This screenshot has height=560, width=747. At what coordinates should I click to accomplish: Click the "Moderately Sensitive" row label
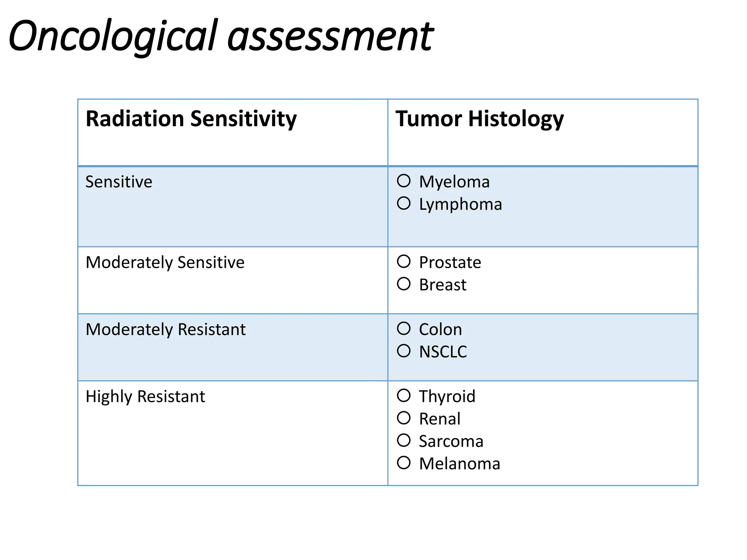click(x=165, y=262)
